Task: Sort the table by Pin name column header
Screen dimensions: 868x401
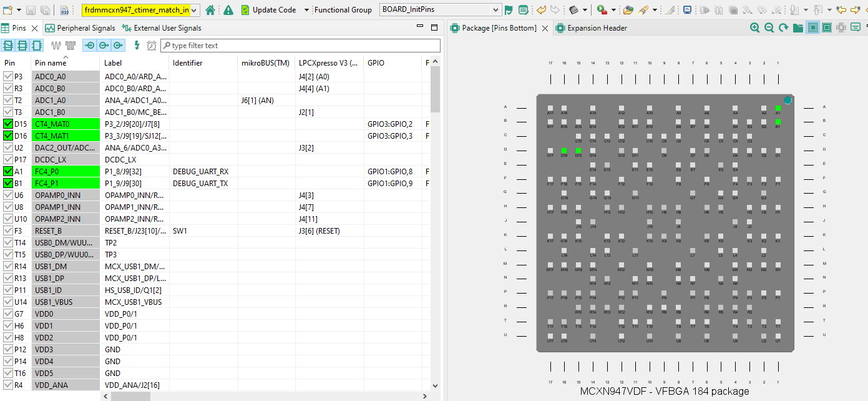Action: 51,63
